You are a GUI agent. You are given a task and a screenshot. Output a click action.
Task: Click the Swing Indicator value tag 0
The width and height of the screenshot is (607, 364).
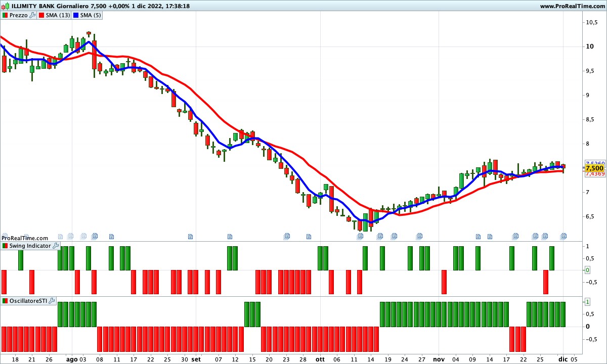tap(587, 270)
